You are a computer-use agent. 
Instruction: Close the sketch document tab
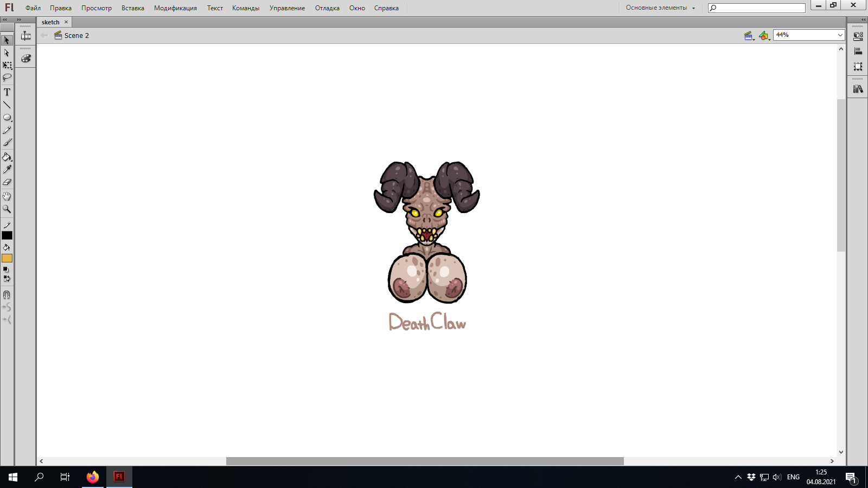66,22
